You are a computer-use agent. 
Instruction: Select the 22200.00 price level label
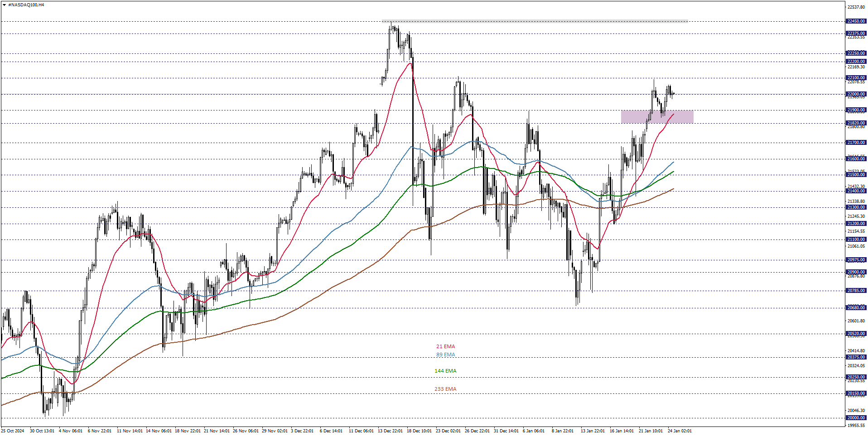pos(856,62)
